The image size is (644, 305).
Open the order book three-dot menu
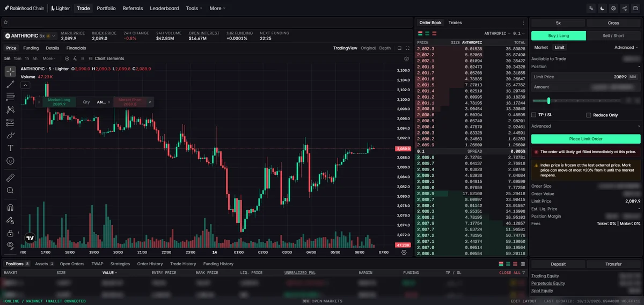coord(523,23)
